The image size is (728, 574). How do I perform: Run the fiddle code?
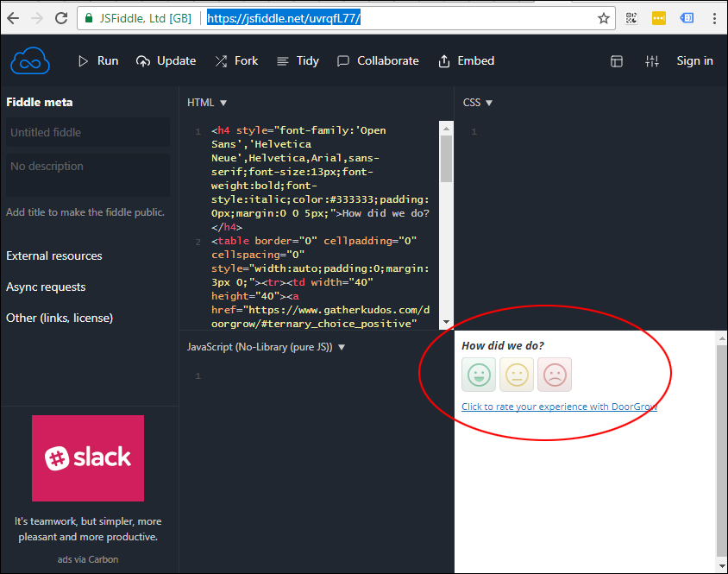(x=98, y=61)
